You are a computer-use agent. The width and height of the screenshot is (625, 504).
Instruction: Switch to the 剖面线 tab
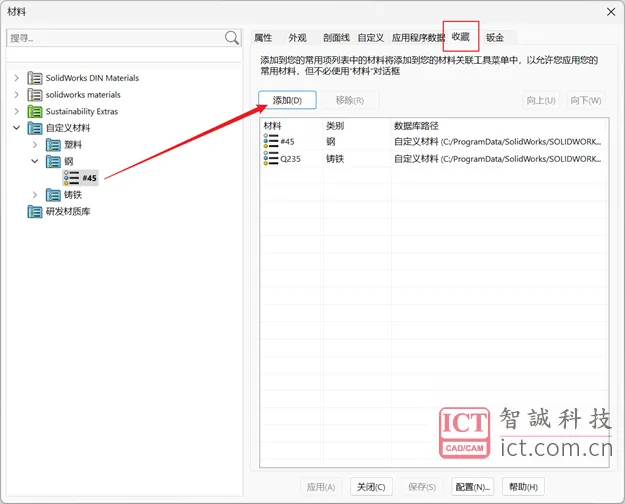(x=336, y=38)
